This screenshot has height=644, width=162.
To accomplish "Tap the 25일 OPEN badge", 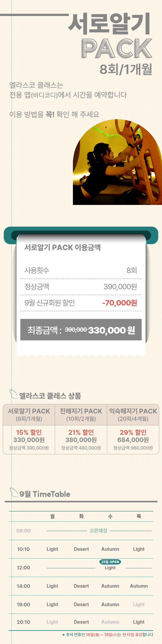I will [110, 562].
